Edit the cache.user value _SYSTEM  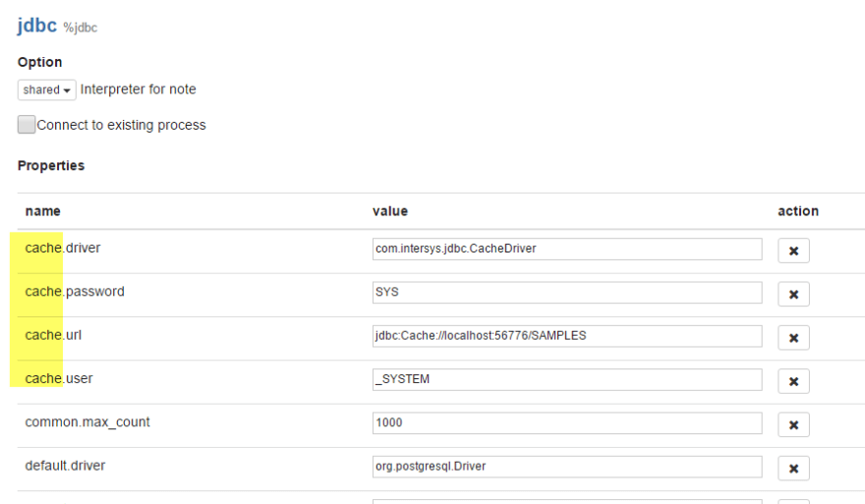[x=567, y=379]
